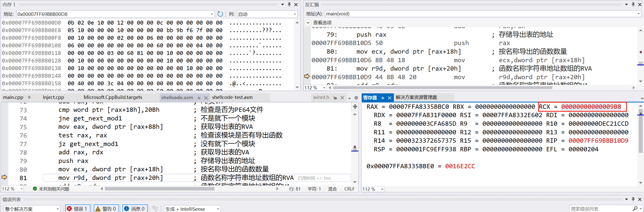644x212 pixels.
Task: Click the refresh icon beside memory address
Action: click(x=220, y=14)
